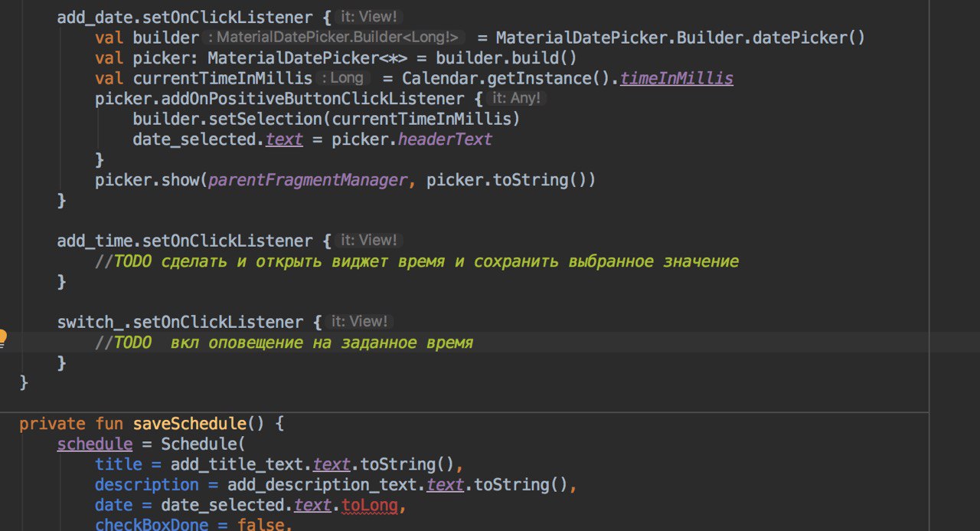The width and height of the screenshot is (980, 531).
Task: Click the saveSchedule function name
Action: (189, 424)
